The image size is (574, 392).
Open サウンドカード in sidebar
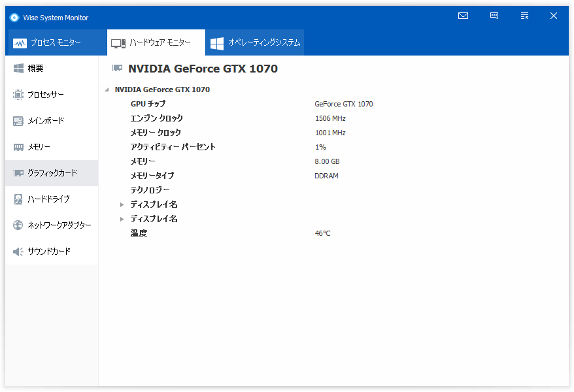click(x=52, y=252)
